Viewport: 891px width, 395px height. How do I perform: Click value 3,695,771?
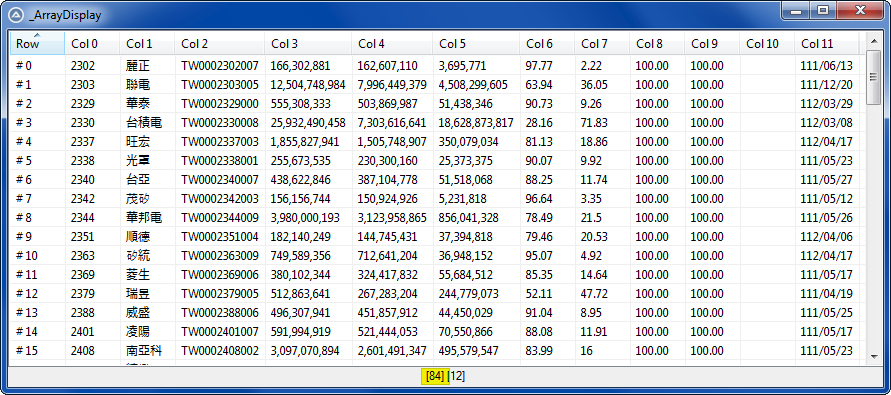462,65
